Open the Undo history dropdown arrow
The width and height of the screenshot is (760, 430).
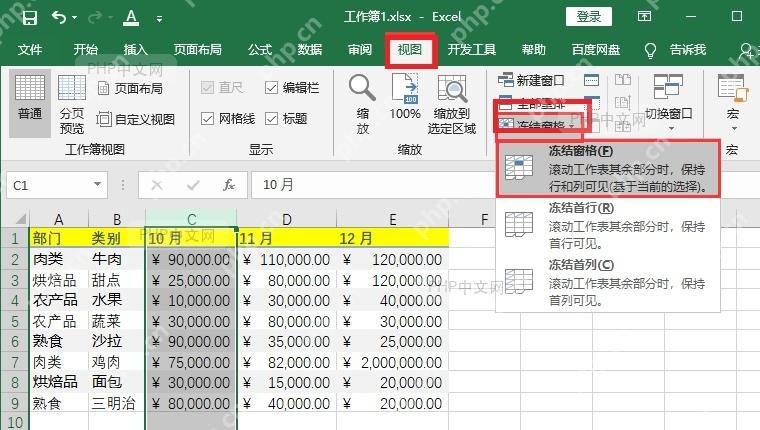click(74, 18)
